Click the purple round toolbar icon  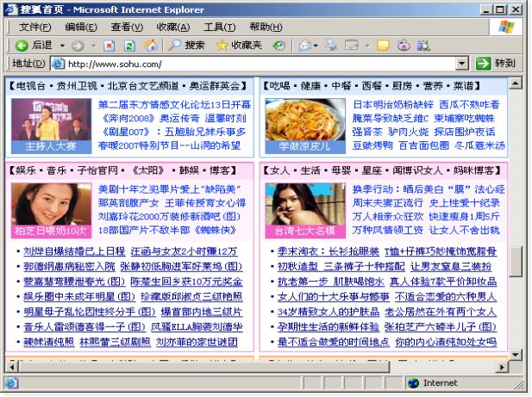coord(404,46)
